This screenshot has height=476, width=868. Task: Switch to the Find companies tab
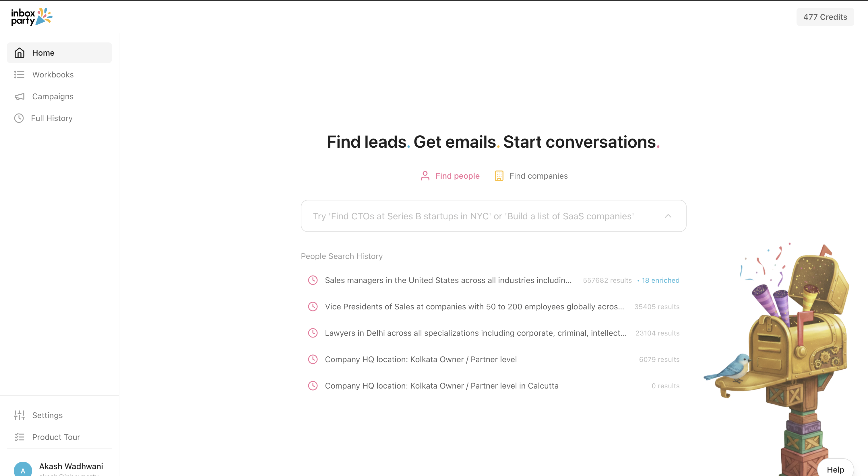538,176
